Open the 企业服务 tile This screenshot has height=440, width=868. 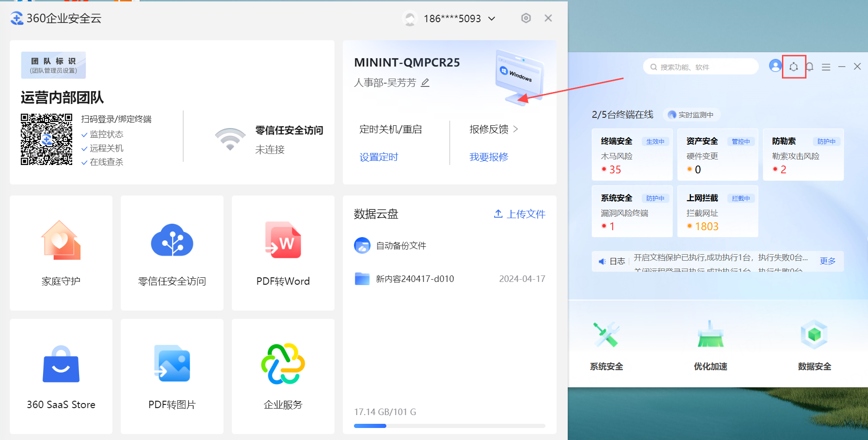[x=283, y=376]
